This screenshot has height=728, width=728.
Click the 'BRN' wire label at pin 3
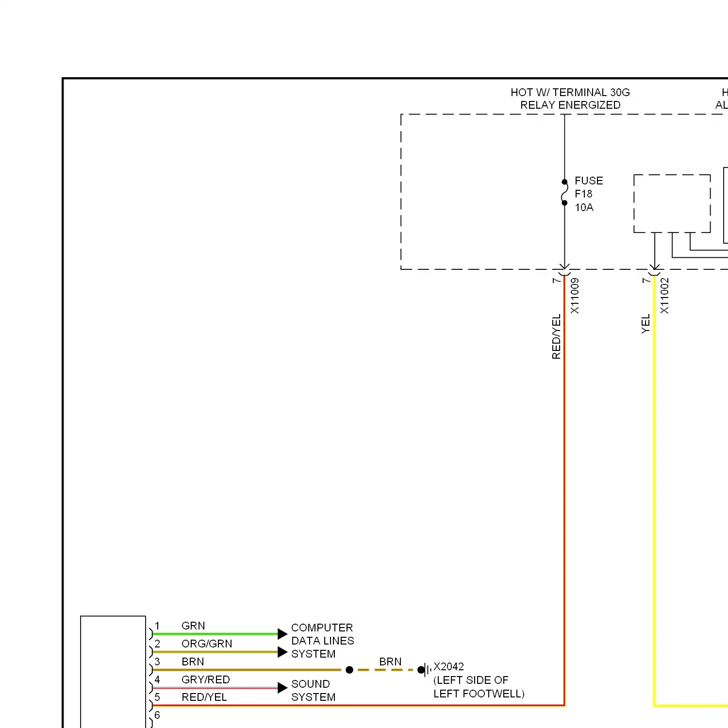click(193, 662)
